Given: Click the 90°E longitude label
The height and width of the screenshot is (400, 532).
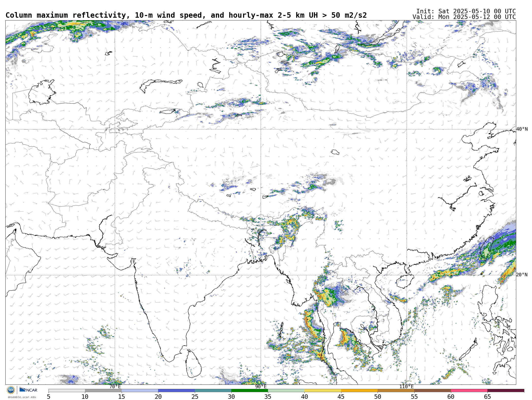Looking at the screenshot, I should coord(261,387).
